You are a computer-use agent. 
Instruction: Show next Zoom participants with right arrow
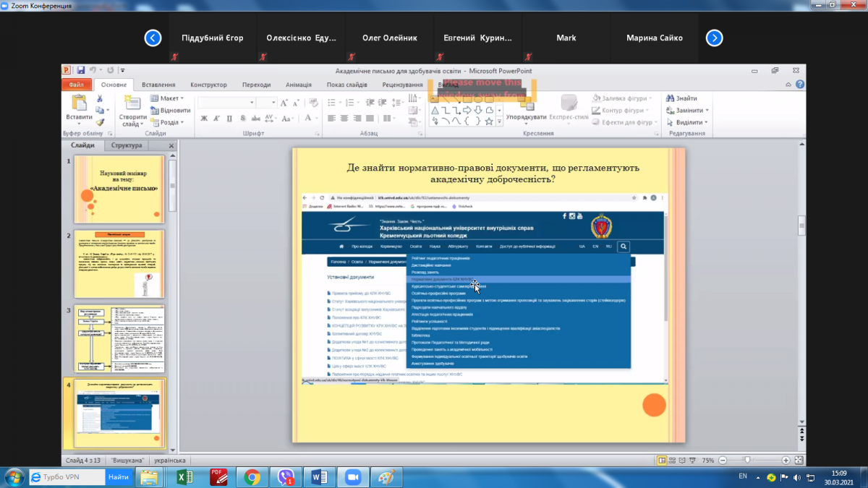[714, 38]
